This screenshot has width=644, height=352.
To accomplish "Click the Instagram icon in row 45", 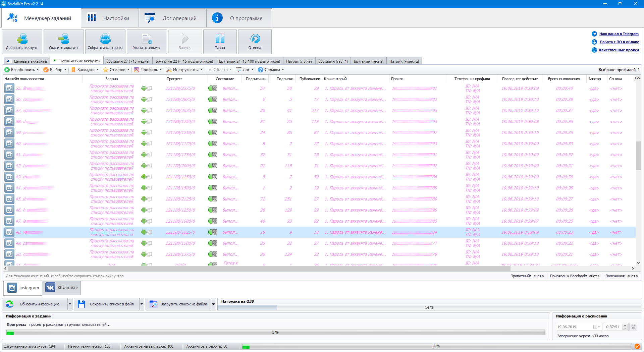I will (x=9, y=199).
